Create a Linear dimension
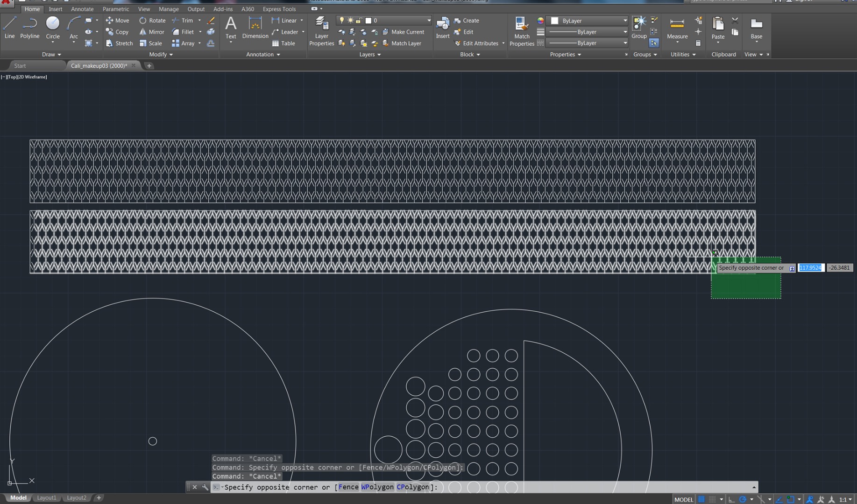This screenshot has height=504, width=857. tap(284, 21)
